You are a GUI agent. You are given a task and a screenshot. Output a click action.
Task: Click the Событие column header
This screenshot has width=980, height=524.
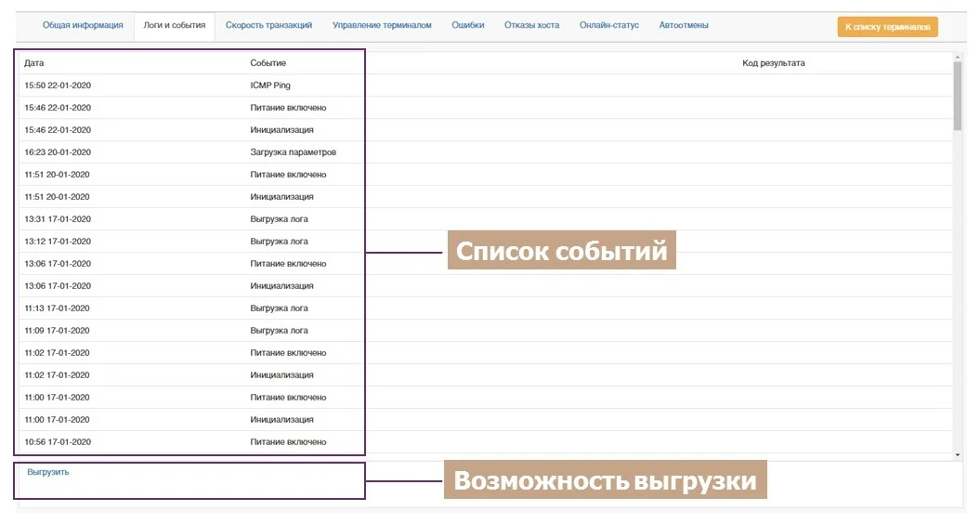(268, 63)
